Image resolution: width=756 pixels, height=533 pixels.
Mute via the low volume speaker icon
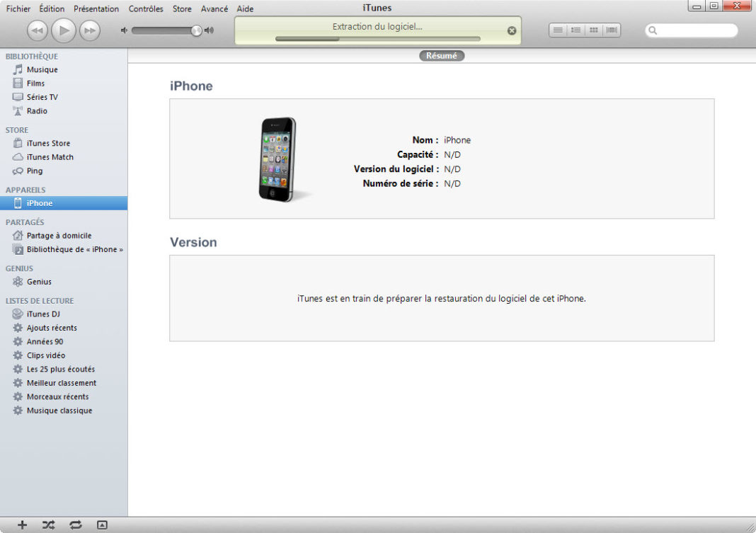click(124, 30)
